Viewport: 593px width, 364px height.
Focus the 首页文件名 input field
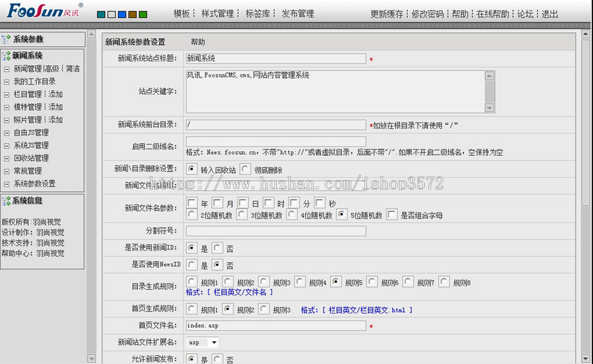(275, 326)
